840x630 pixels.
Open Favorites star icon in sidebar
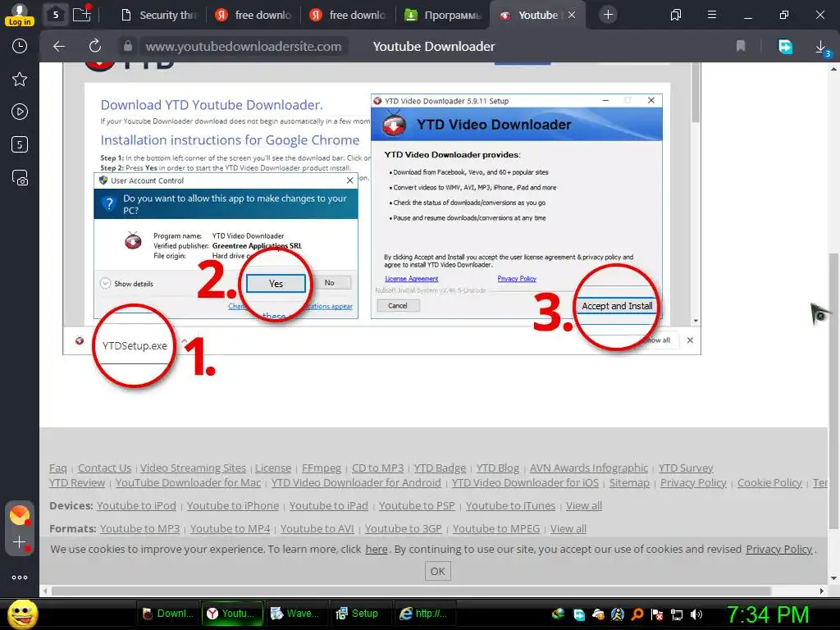[20, 80]
